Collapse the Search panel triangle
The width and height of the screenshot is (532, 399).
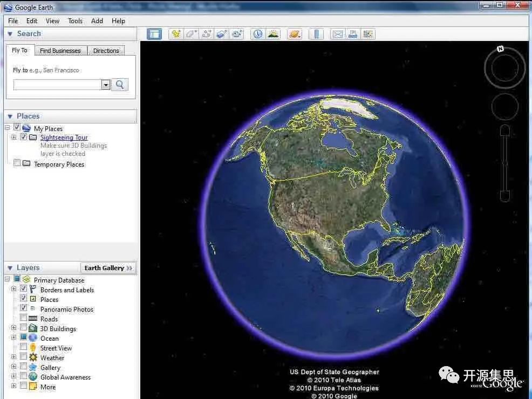[10, 33]
